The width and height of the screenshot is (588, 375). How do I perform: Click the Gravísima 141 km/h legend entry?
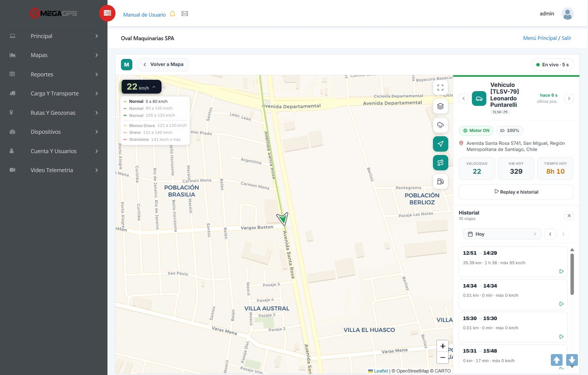(x=152, y=139)
